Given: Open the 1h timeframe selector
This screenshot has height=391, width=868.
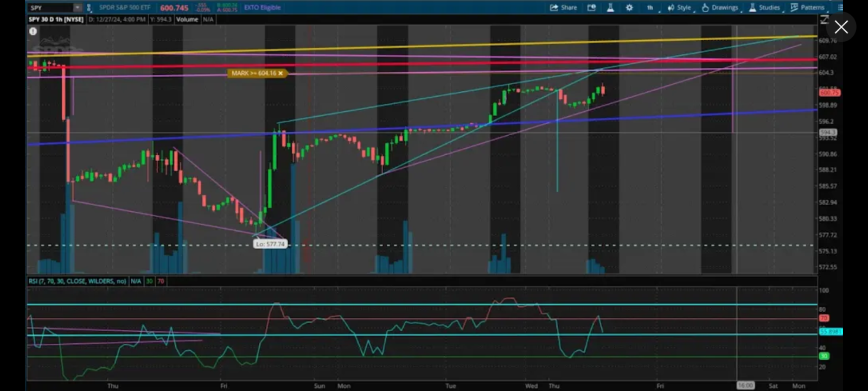Looking at the screenshot, I should [x=650, y=8].
